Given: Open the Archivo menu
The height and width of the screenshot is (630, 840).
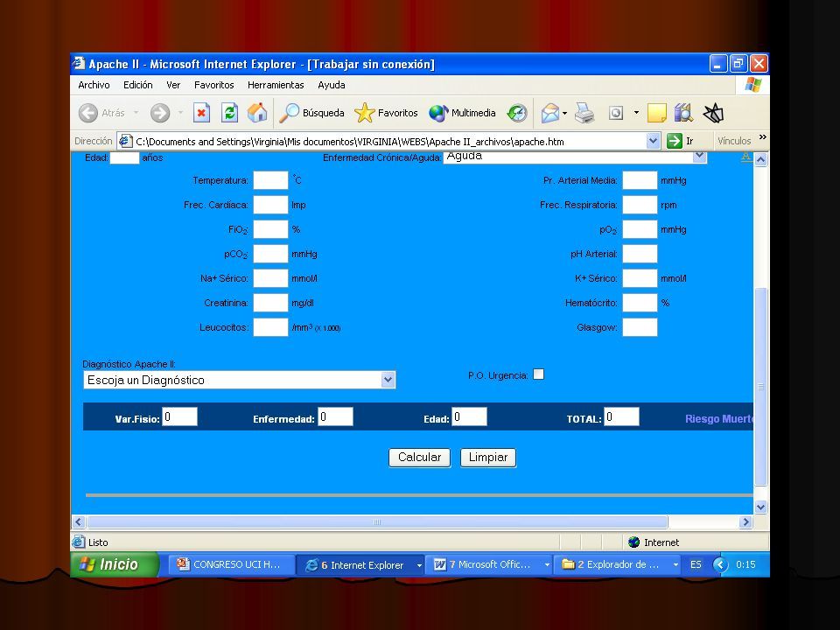Looking at the screenshot, I should (94, 85).
